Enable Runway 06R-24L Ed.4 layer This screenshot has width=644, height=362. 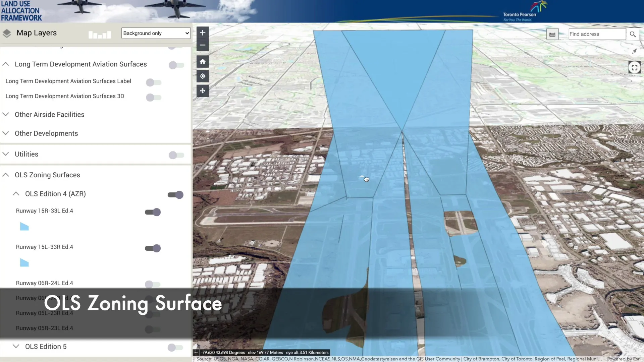(153, 285)
